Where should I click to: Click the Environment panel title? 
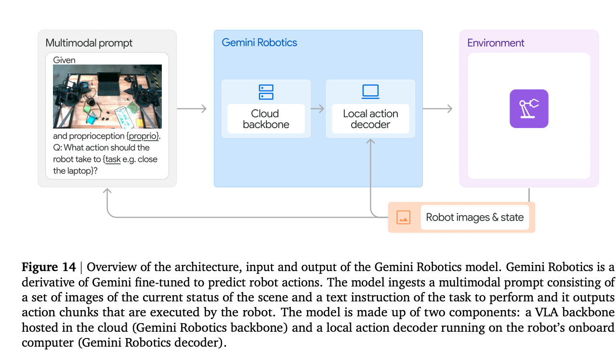[x=496, y=43]
